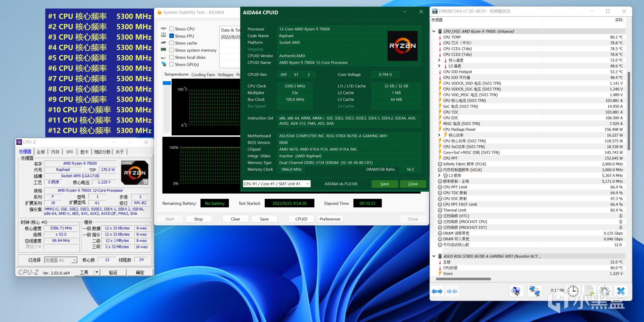Click the HWiNFO logging document icon

point(589,291)
